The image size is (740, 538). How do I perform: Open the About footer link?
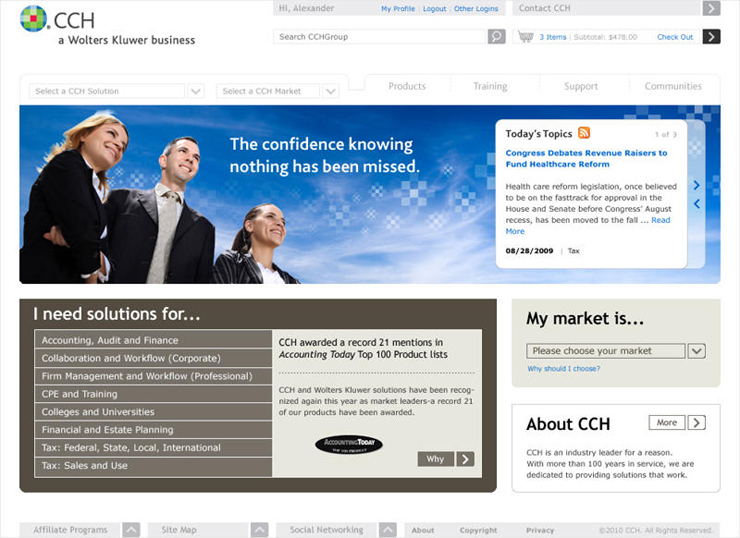click(x=423, y=530)
